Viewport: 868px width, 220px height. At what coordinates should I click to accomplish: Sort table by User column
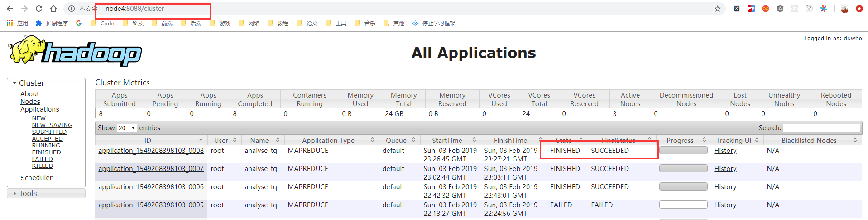click(x=224, y=140)
